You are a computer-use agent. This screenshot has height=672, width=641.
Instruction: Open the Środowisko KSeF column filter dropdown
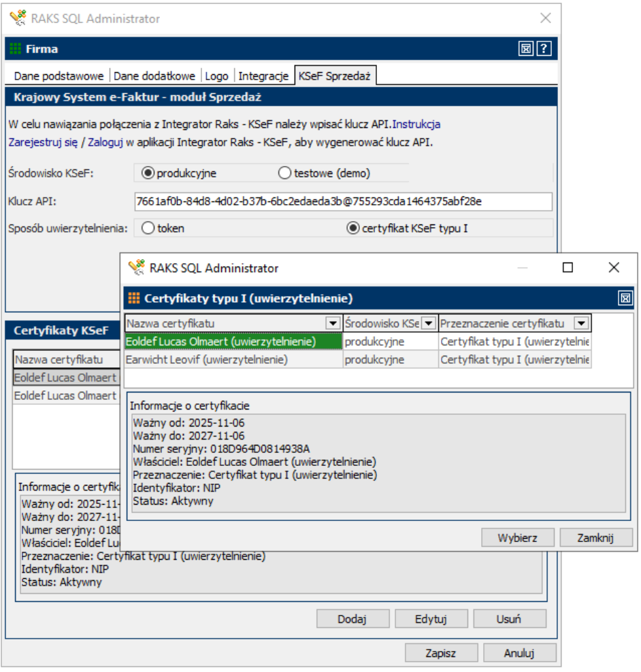click(429, 323)
